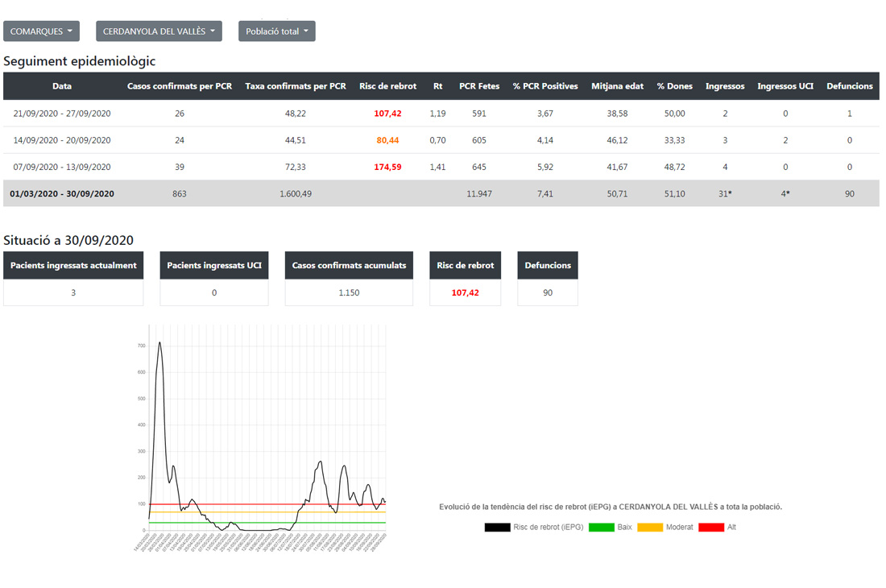Click the Defuncions card value 90

point(548,292)
